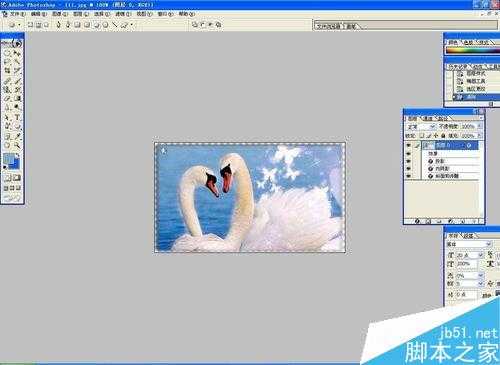Image resolution: width=500 pixels, height=365 pixels.
Task: Open the 画笔 tab in the palette well
Action: 351,26
